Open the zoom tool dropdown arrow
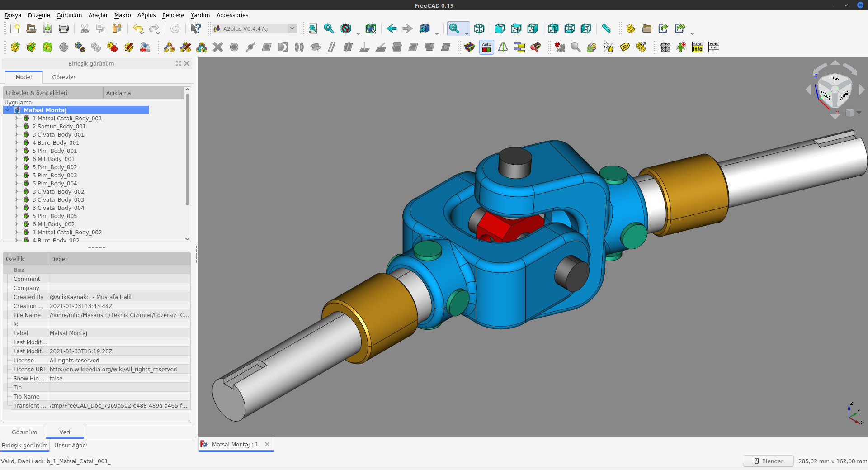 point(467,33)
